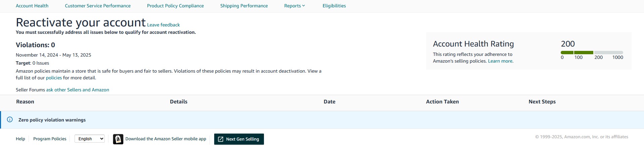
Task: Click the Reason column header
Action: pos(25,102)
